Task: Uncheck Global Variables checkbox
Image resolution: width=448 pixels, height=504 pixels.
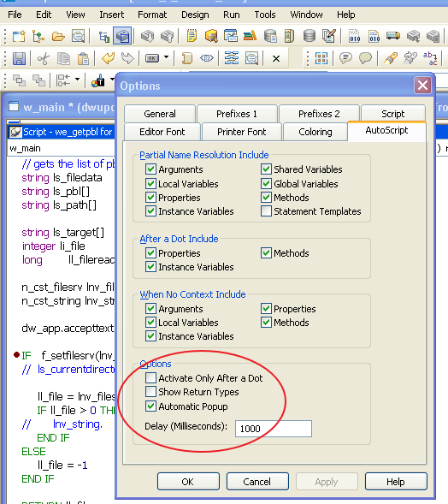Action: (x=266, y=183)
